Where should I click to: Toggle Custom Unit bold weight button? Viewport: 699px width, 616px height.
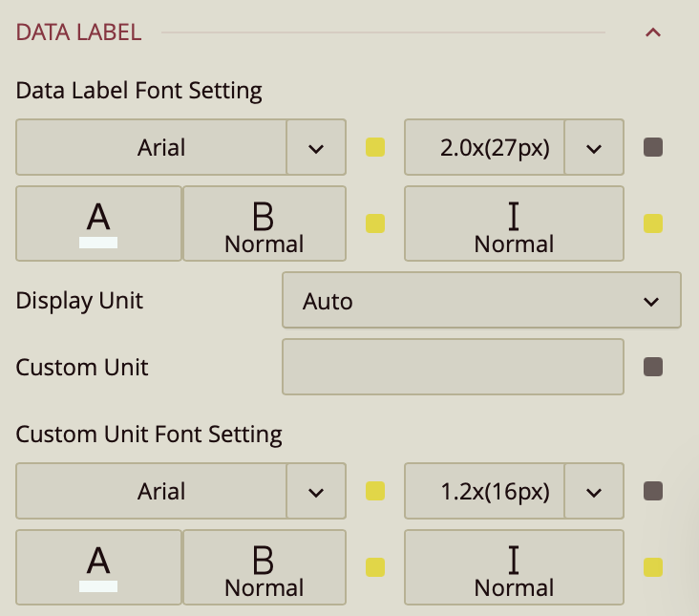tap(264, 567)
